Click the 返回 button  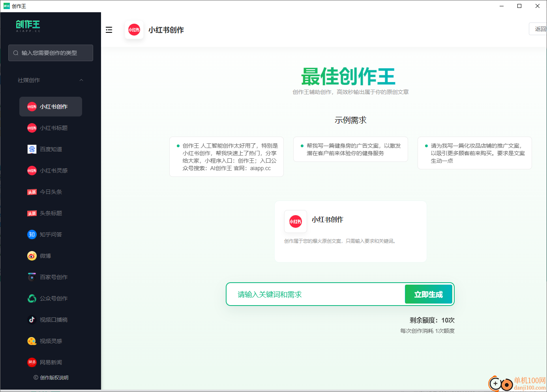(538, 29)
